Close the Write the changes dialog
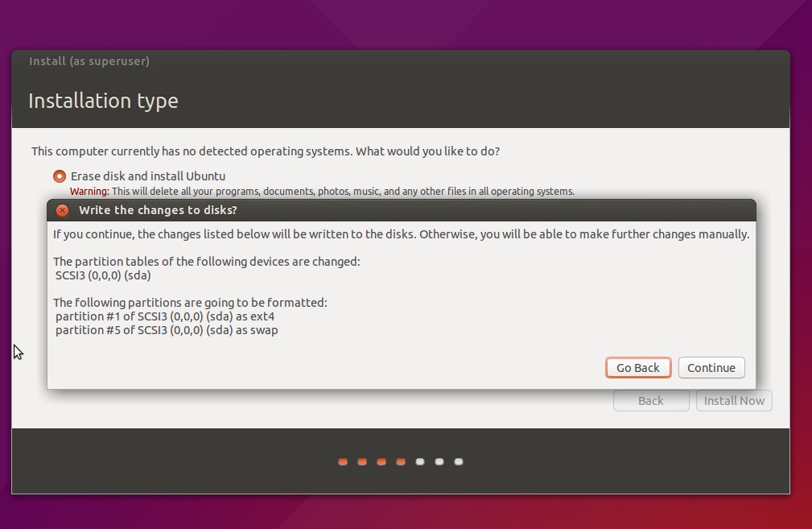Viewport: 812px width, 529px height. tap(62, 210)
